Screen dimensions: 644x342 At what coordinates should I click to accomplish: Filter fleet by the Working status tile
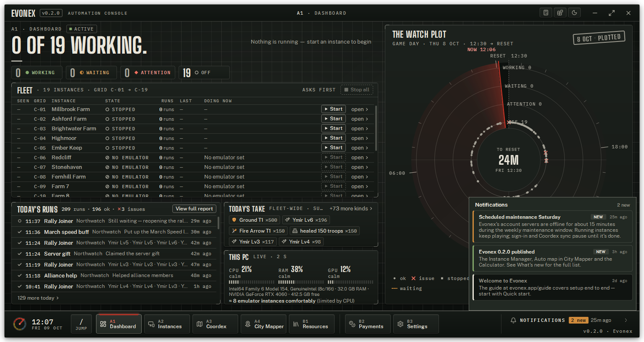(36, 73)
